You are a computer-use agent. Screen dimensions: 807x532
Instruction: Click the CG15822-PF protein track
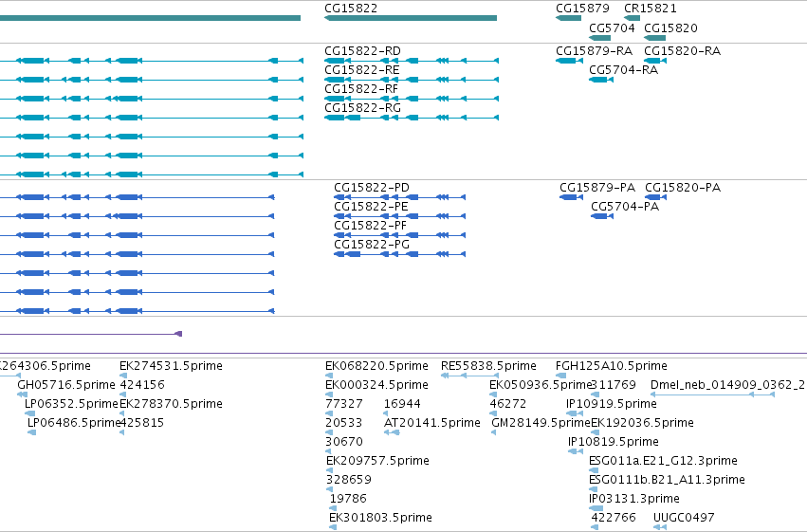400,235
